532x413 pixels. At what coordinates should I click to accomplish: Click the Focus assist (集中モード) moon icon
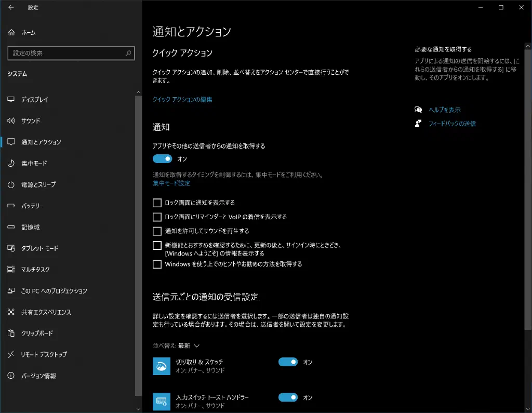(x=11, y=163)
